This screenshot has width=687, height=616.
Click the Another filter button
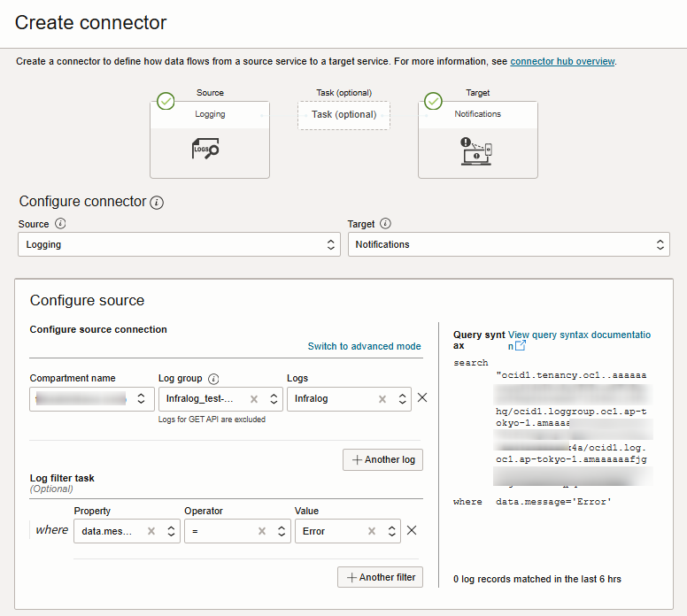(380, 577)
